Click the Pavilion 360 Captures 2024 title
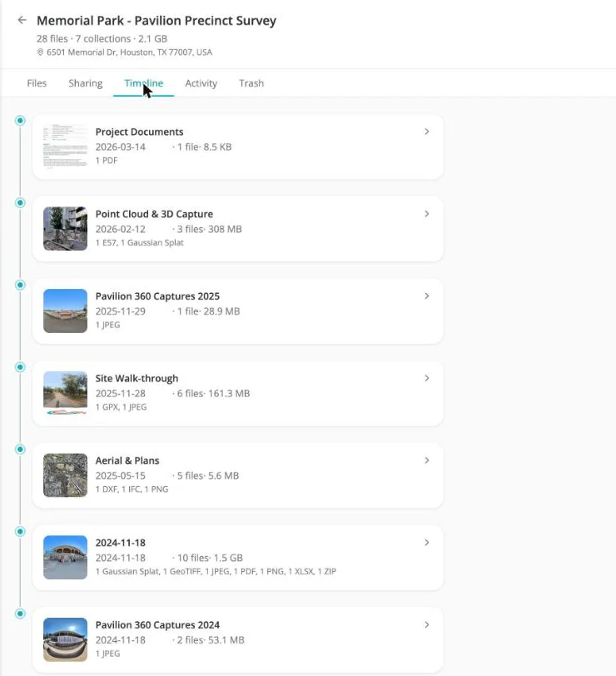The height and width of the screenshot is (676, 616). (157, 625)
